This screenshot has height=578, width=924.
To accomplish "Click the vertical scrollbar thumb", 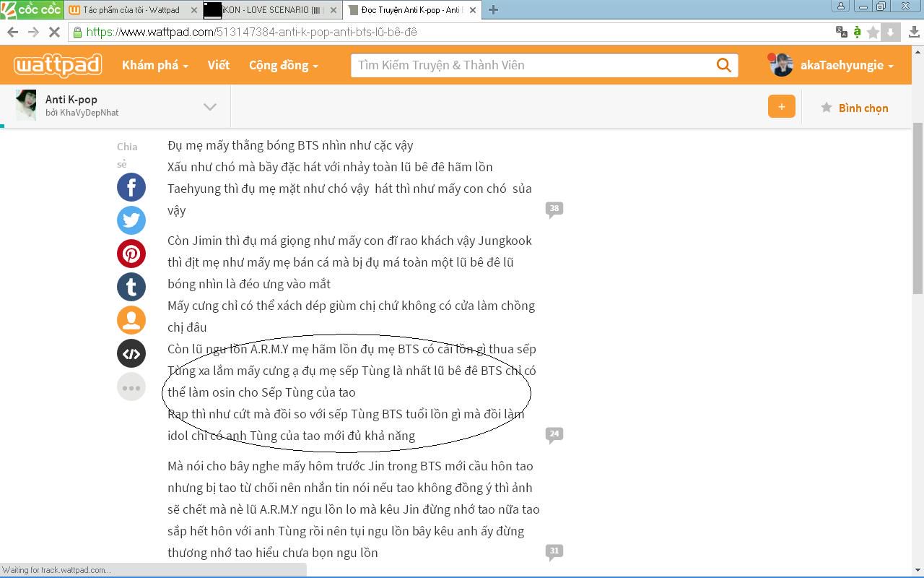I will pos(918,208).
